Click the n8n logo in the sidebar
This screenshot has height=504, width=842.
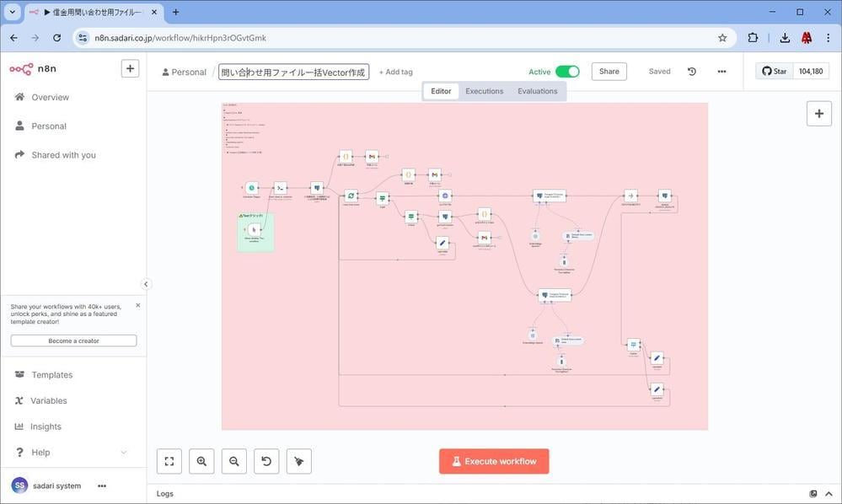33,69
